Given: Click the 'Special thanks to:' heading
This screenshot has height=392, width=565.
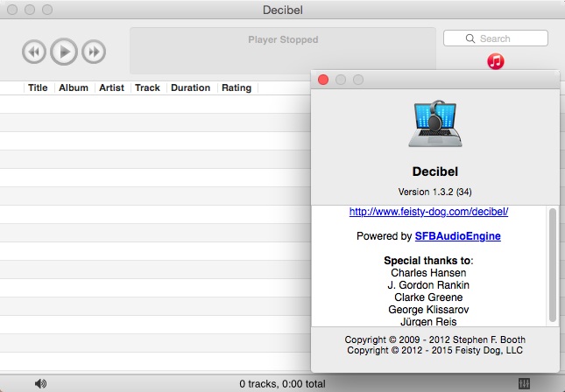Looking at the screenshot, I should tap(428, 260).
